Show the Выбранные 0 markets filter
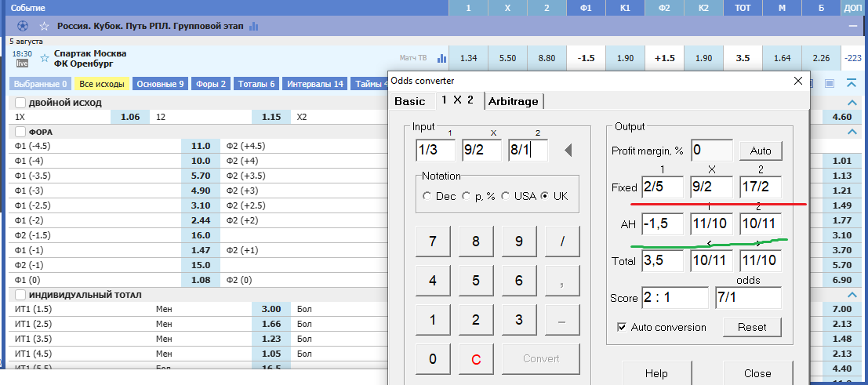This screenshot has width=868, height=385. pyautogui.click(x=41, y=84)
